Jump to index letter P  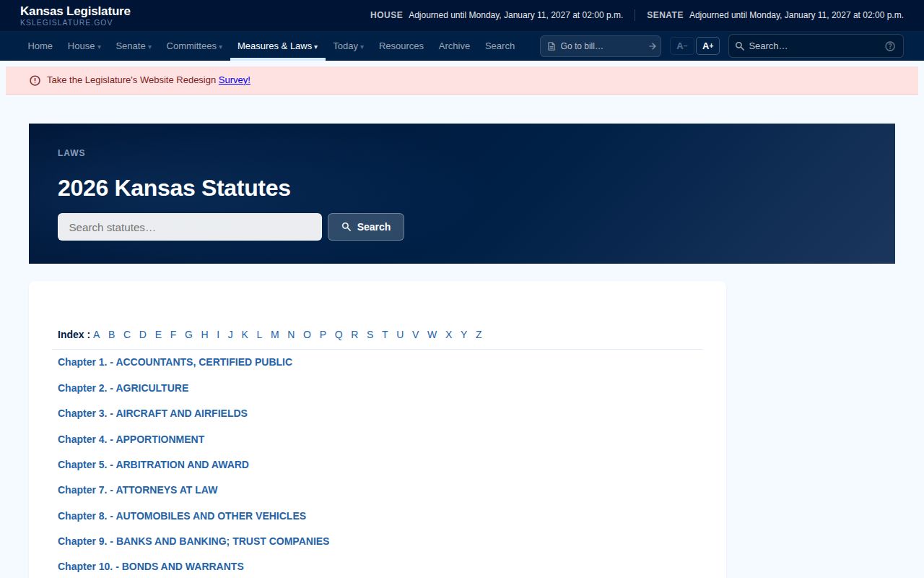(x=323, y=335)
